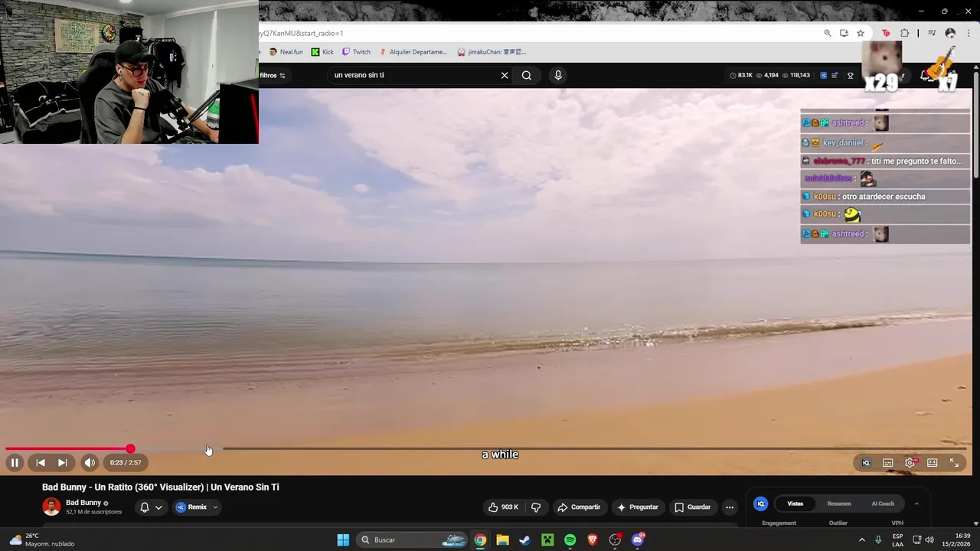Open the Bad Bunny channel avatar
This screenshot has width=980, height=551.
[51, 507]
